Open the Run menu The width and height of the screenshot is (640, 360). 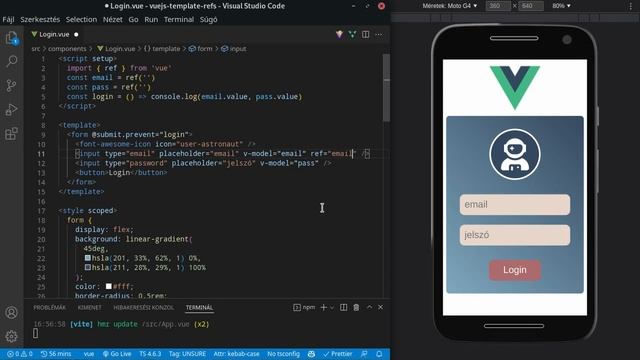pos(151,19)
